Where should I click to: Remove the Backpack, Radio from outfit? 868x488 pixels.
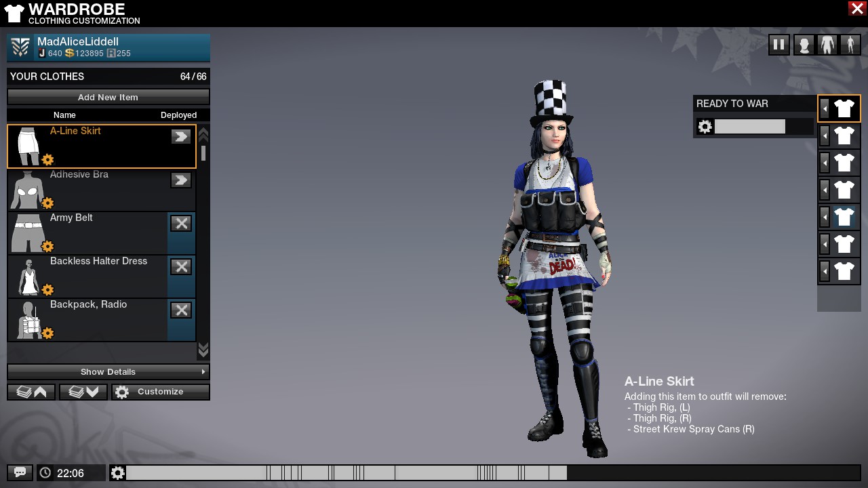coord(180,310)
